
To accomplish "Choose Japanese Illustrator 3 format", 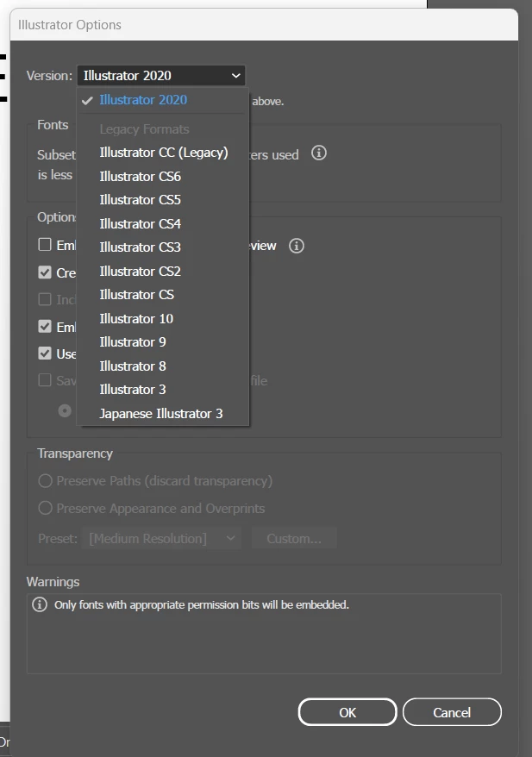I will pyautogui.click(x=163, y=413).
